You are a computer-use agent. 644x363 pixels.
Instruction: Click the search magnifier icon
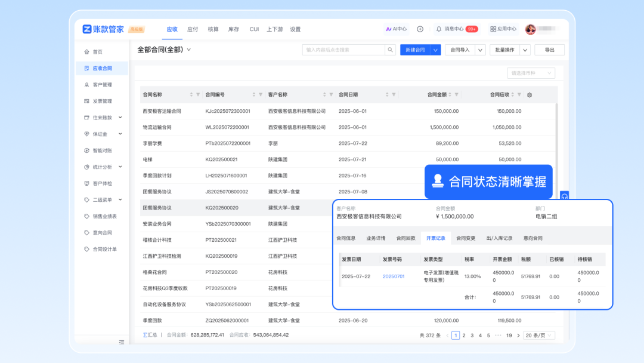(389, 50)
